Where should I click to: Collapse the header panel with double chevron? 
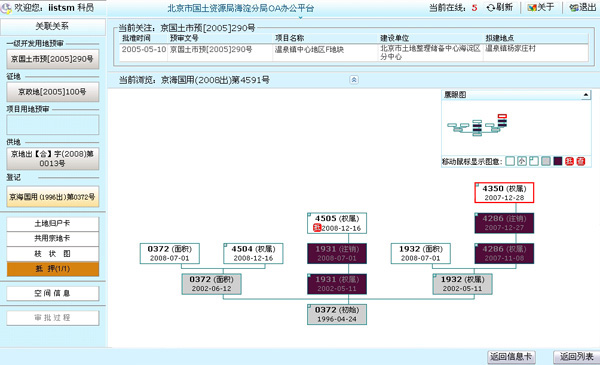point(354,80)
